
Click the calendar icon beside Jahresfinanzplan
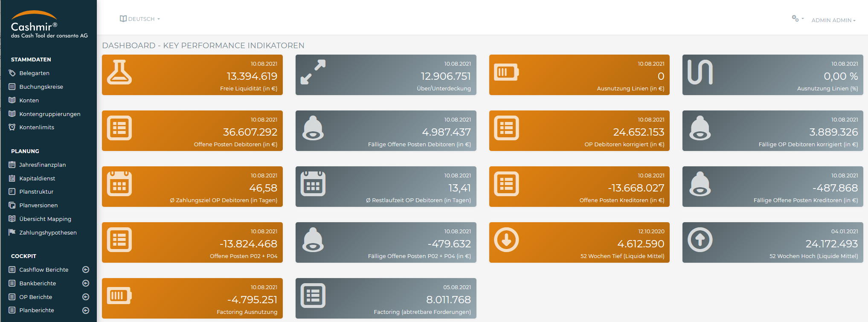pos(12,165)
